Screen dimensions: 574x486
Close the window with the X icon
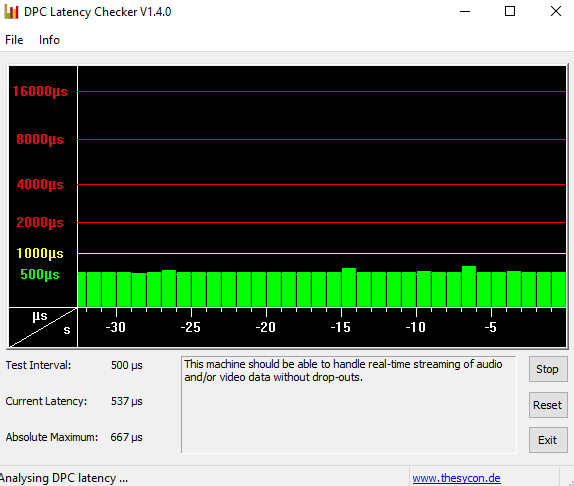pos(556,11)
